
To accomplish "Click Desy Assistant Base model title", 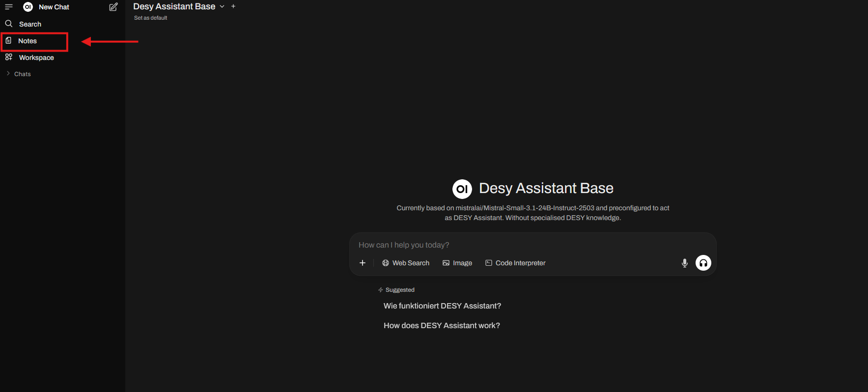I will [x=174, y=6].
